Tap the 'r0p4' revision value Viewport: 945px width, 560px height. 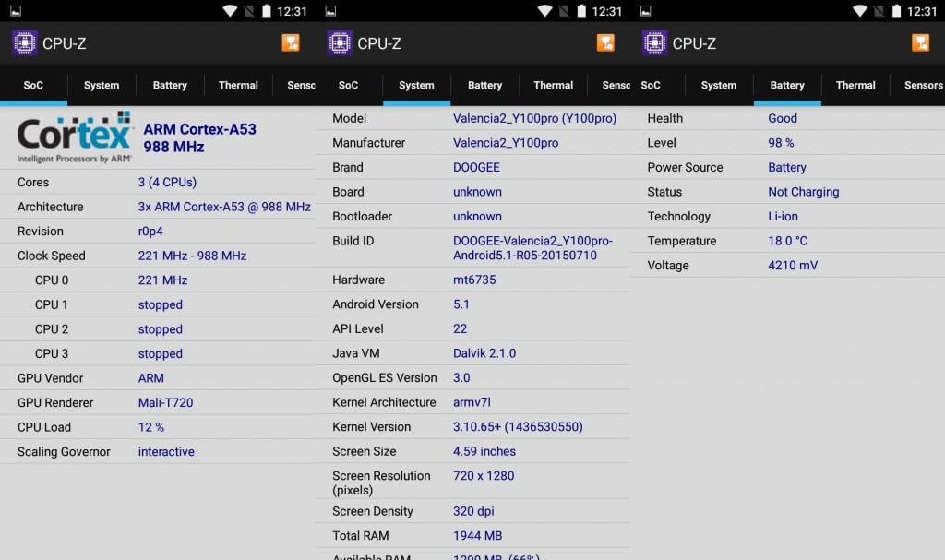click(x=150, y=232)
